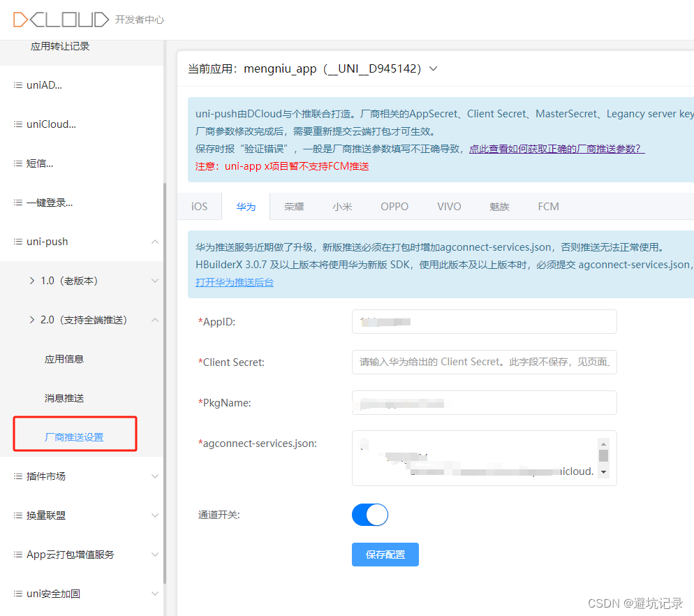Collapse the 2.0（支持全端推送） chevron
The height and width of the screenshot is (616, 694).
pyautogui.click(x=155, y=320)
